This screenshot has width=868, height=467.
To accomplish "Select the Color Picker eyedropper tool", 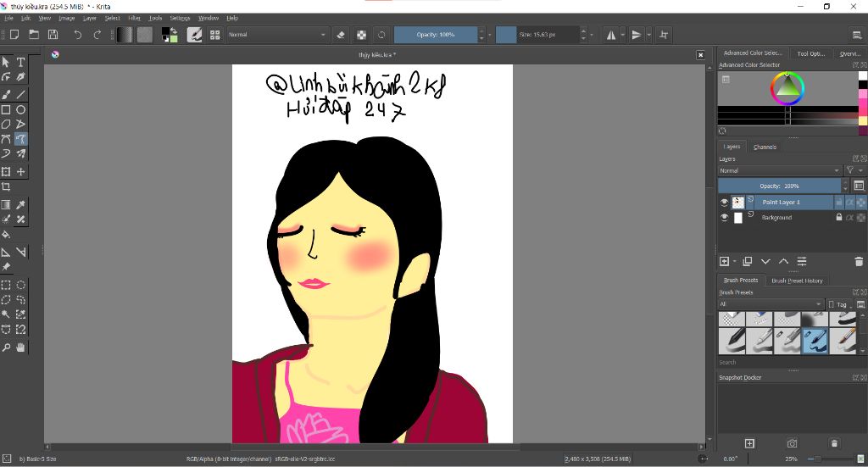I will pos(20,205).
